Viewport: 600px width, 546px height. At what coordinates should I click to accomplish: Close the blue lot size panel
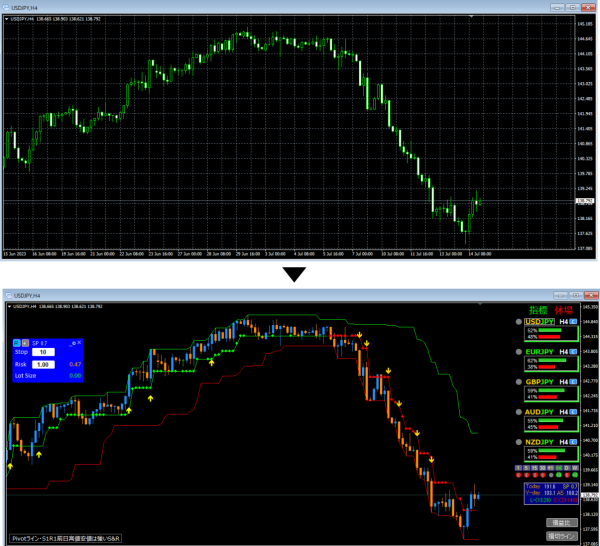80,342
